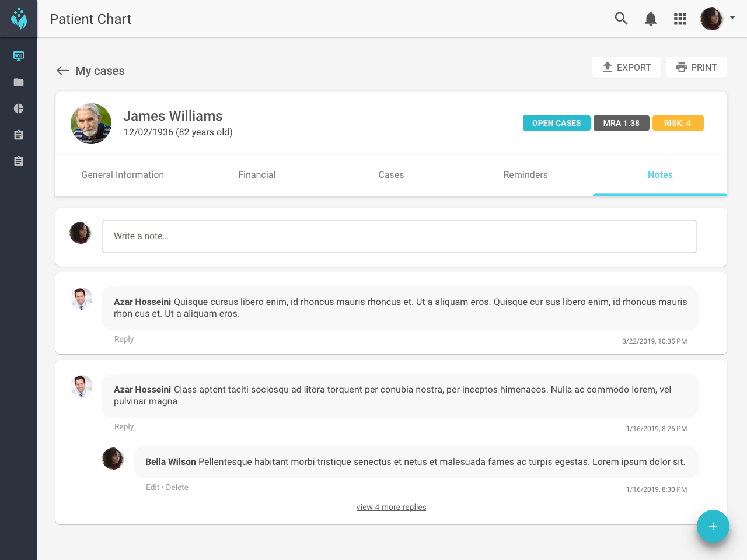Screen dimensions: 747x560
Task: Open the pie chart reports icon
Action: (19, 108)
